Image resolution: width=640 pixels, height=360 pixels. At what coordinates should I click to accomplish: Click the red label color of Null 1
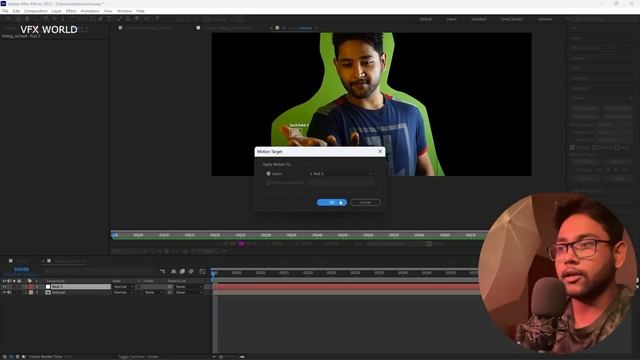tap(31, 287)
